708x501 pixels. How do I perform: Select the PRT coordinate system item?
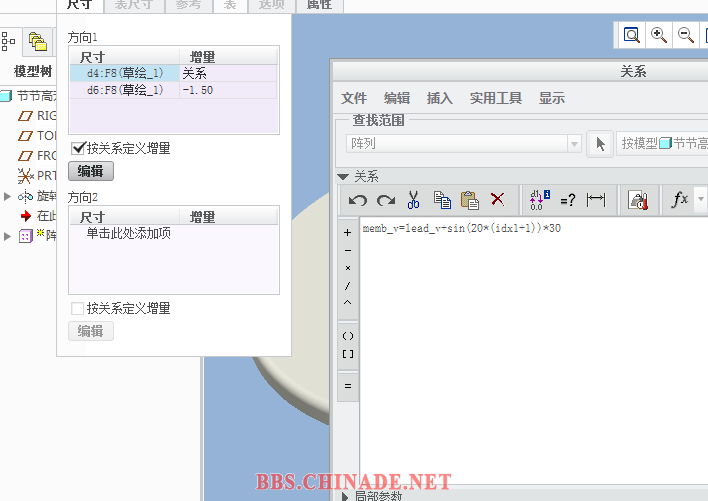[x=37, y=176]
